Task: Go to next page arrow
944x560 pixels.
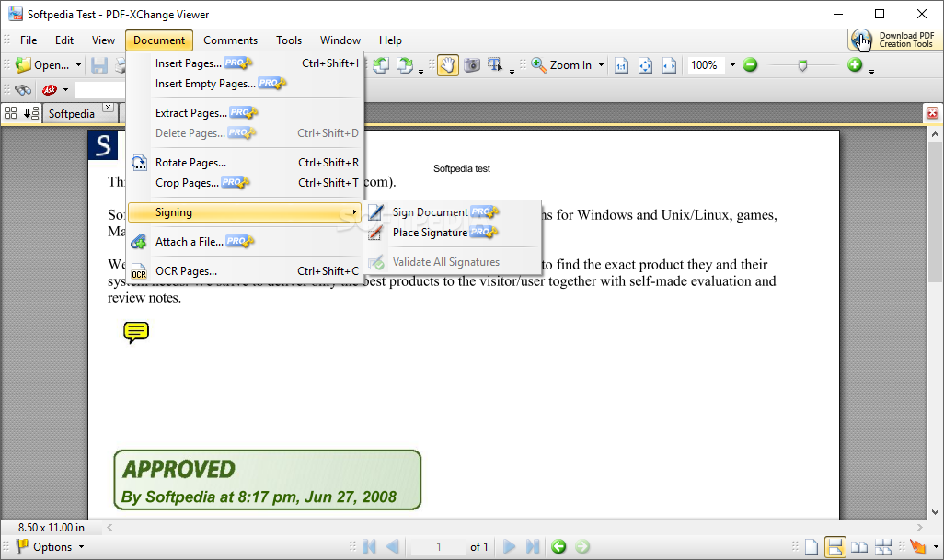Action: click(509, 546)
